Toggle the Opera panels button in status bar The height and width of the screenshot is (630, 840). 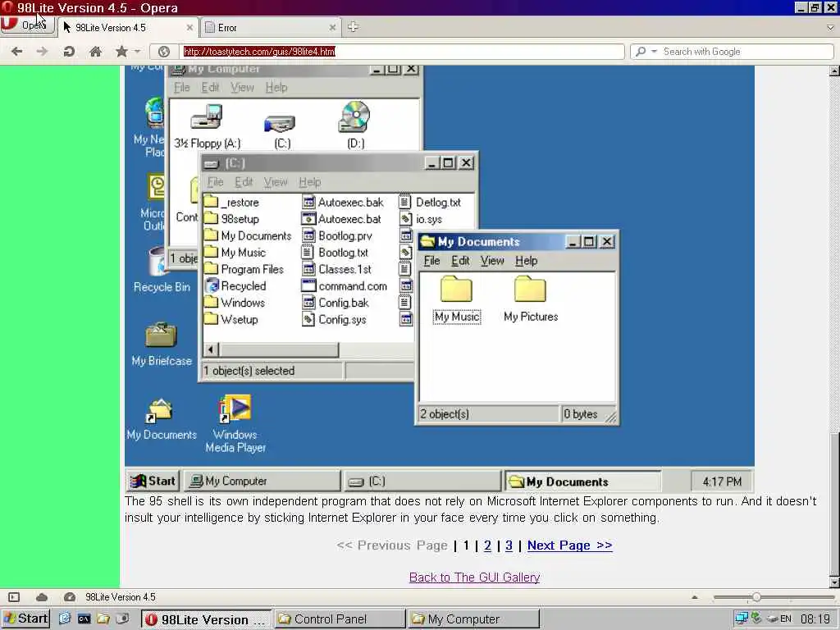pos(14,597)
